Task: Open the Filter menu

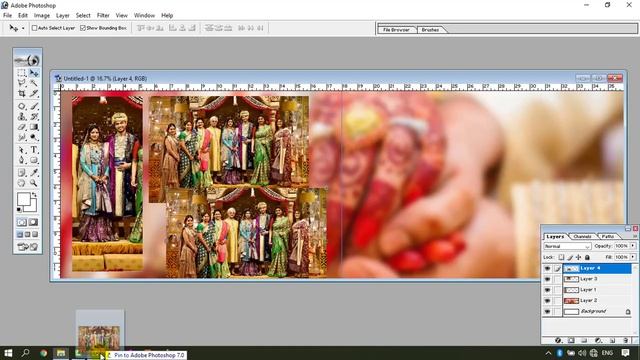Action: (x=103, y=15)
